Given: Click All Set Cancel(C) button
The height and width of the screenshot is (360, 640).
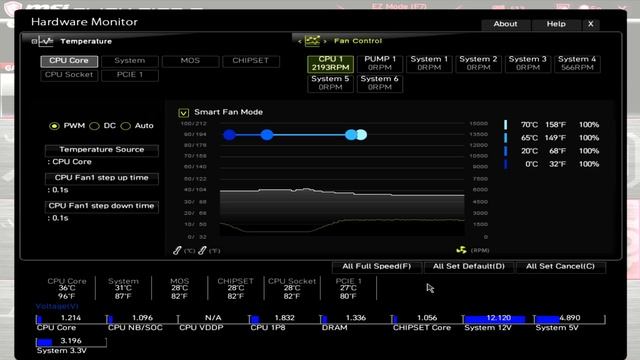Looking at the screenshot, I should [560, 267].
